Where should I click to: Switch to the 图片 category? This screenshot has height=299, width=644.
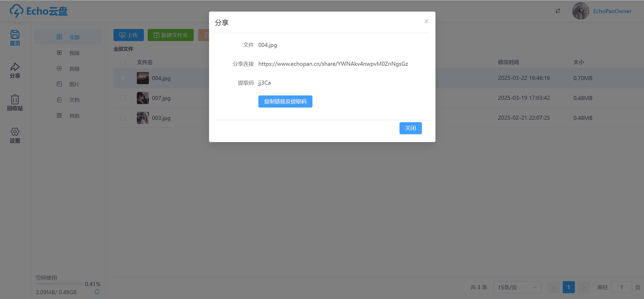74,84
